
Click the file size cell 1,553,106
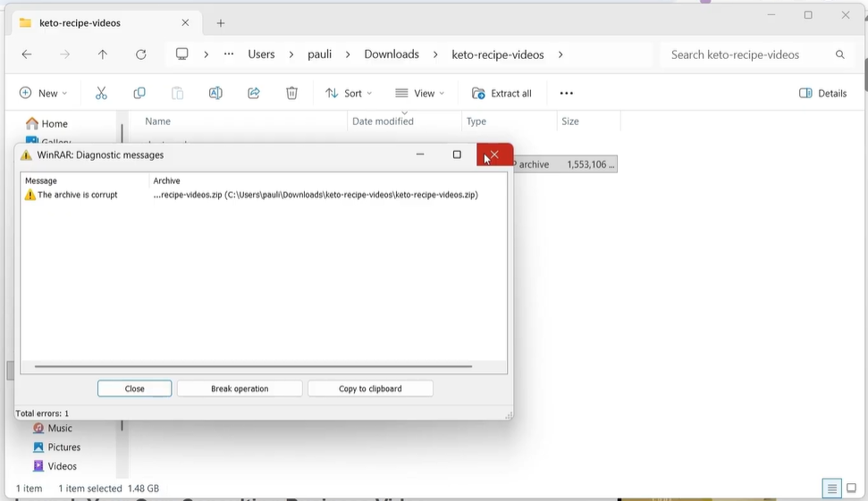coord(590,164)
